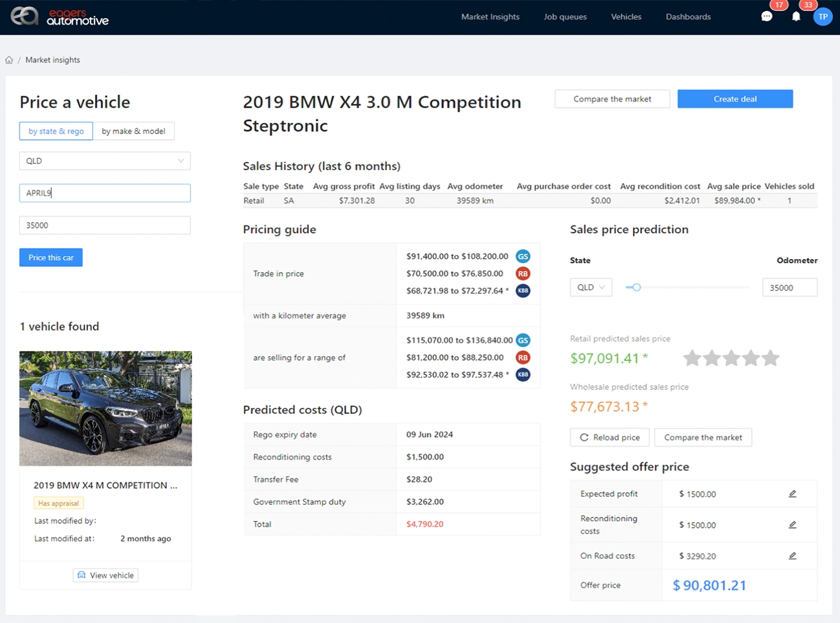Open the QLD state dropdown in search form
This screenshot has height=623, width=840.
pyautogui.click(x=105, y=161)
